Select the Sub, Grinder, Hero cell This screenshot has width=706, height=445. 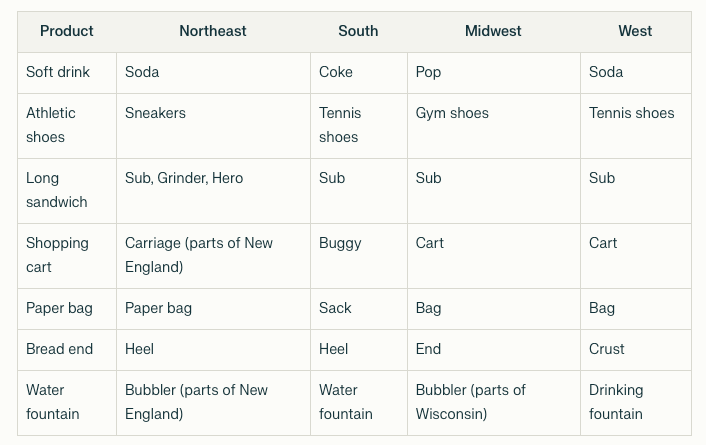(184, 178)
